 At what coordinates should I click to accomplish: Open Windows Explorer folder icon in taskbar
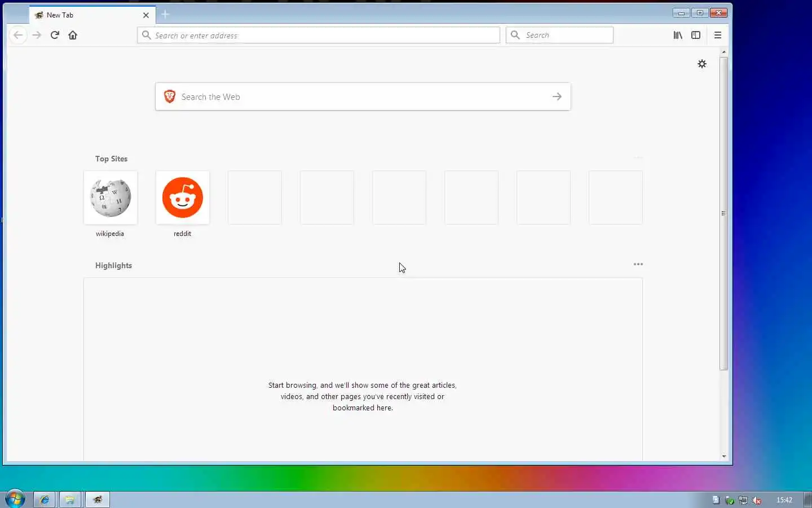(x=70, y=500)
